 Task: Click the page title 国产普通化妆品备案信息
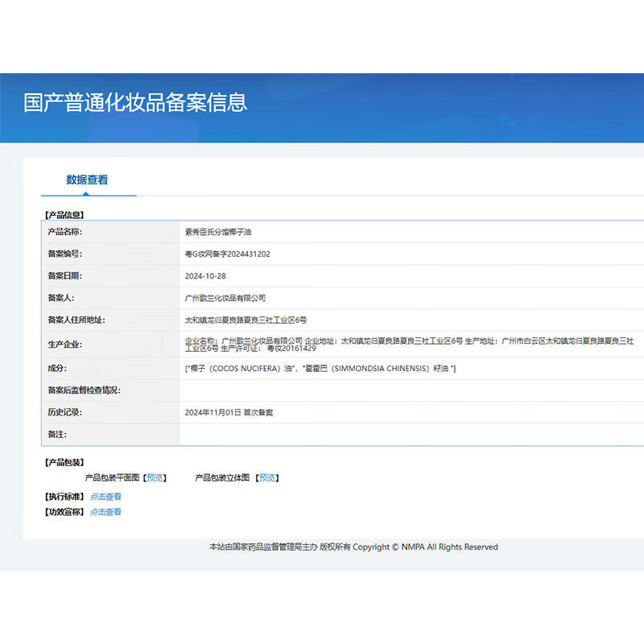coord(135,103)
